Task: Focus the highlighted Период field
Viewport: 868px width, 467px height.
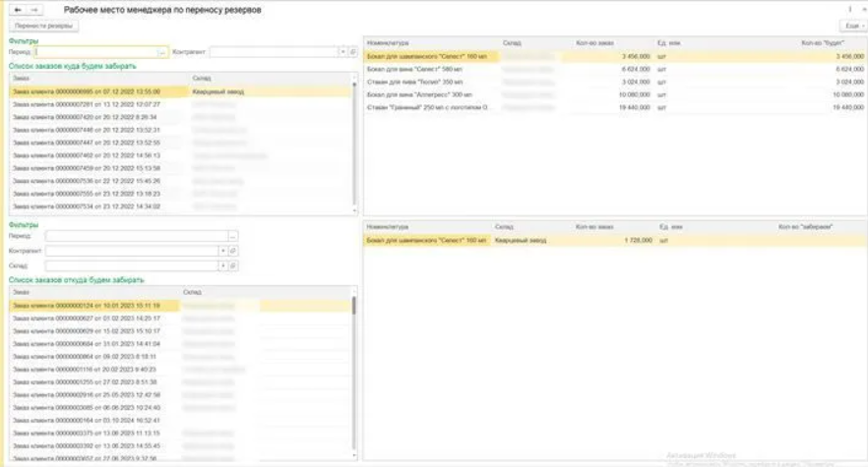Action: tap(96, 52)
